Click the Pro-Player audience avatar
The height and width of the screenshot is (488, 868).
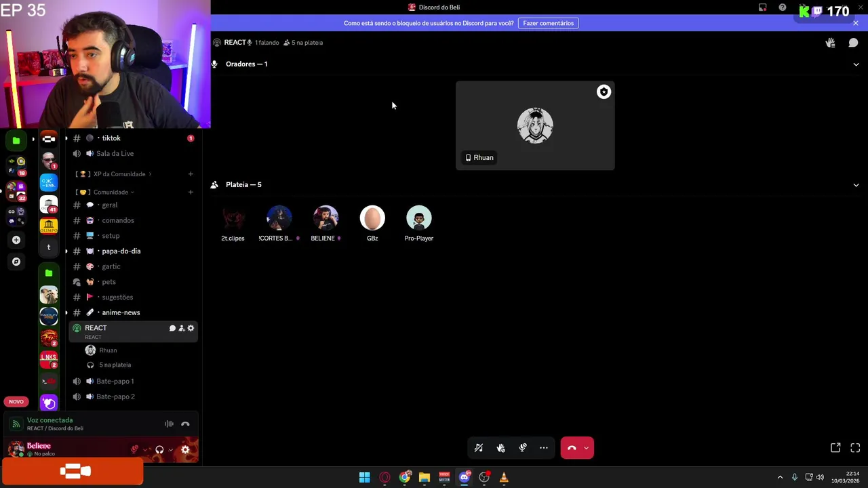[418, 218]
